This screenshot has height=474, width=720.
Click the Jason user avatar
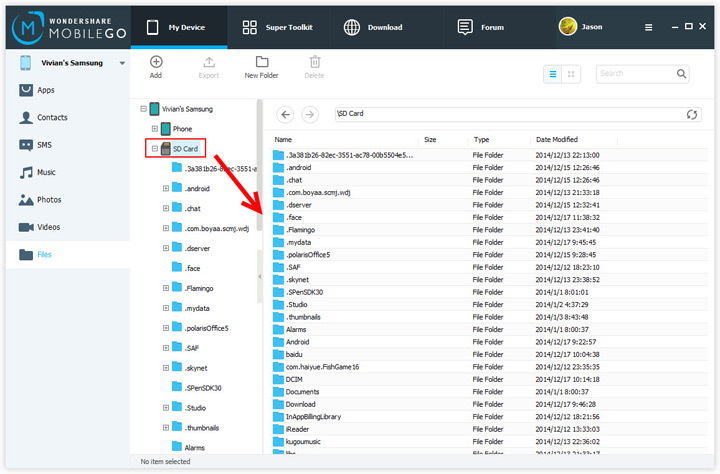(568, 27)
